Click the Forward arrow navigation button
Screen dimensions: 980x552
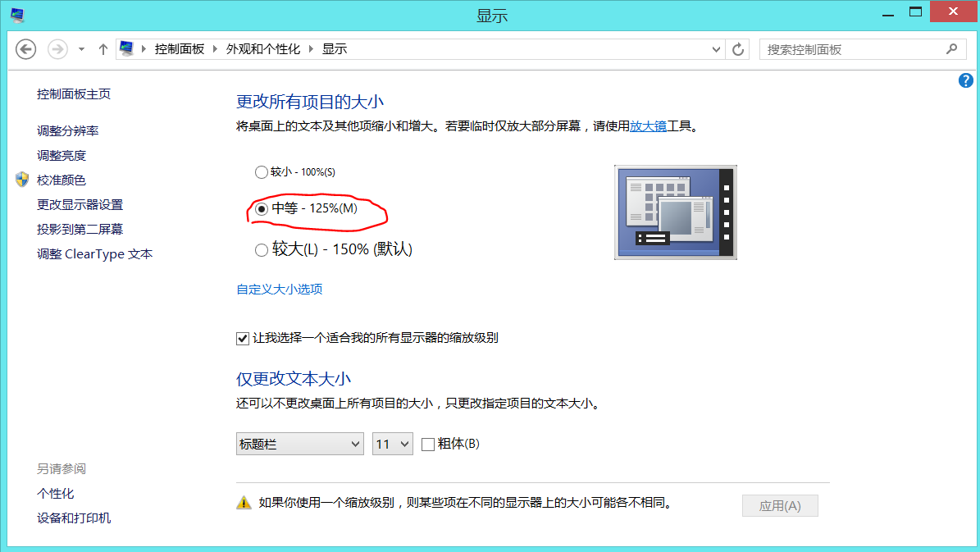click(57, 49)
